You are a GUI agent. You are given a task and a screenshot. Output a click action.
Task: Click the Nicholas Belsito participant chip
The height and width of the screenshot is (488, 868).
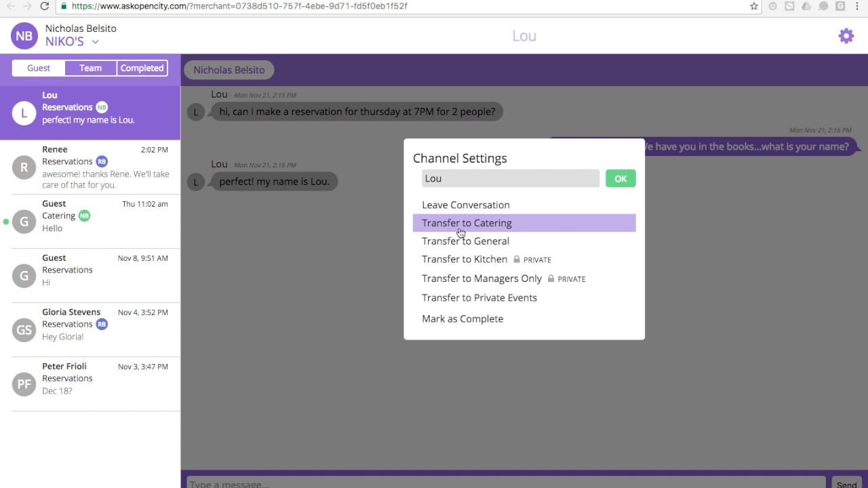229,70
